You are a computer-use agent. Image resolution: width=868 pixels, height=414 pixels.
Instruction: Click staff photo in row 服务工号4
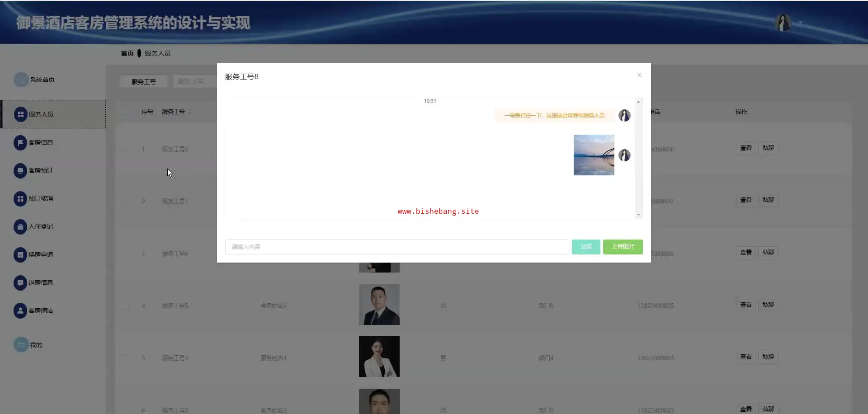(x=379, y=357)
